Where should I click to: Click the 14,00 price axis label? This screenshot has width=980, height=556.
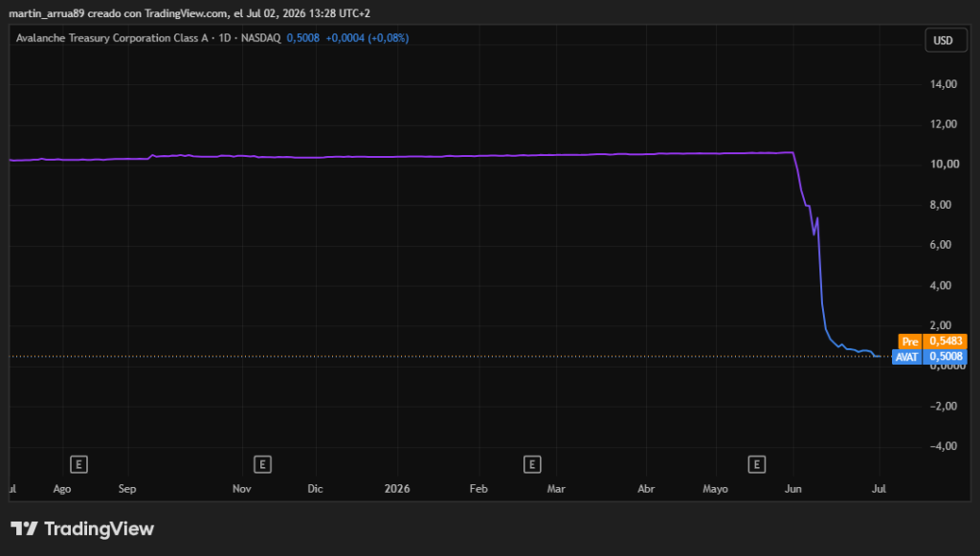click(944, 83)
